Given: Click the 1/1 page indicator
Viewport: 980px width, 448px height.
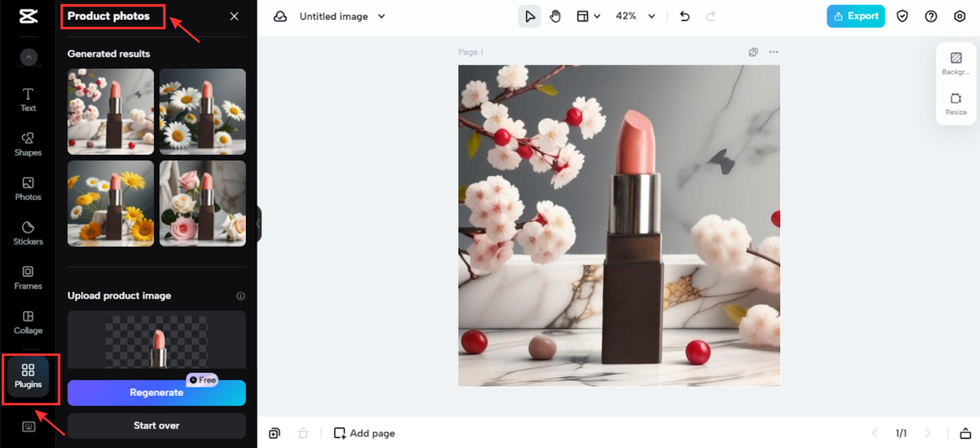Looking at the screenshot, I should (x=902, y=433).
